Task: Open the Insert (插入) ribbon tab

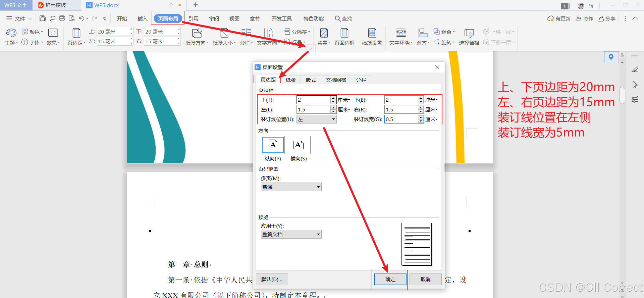Action: (x=142, y=18)
